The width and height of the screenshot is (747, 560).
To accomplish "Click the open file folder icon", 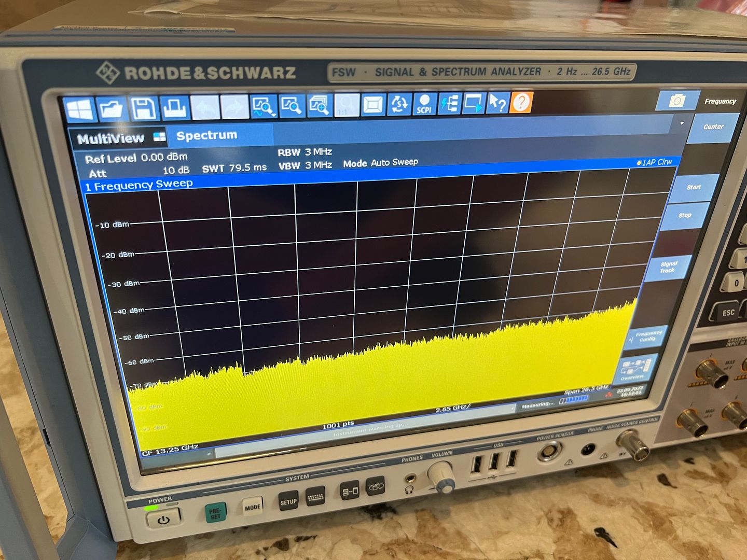I will [112, 109].
